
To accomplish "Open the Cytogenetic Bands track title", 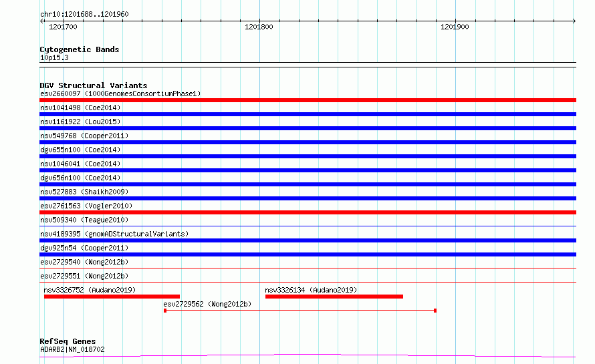I will (x=80, y=49).
